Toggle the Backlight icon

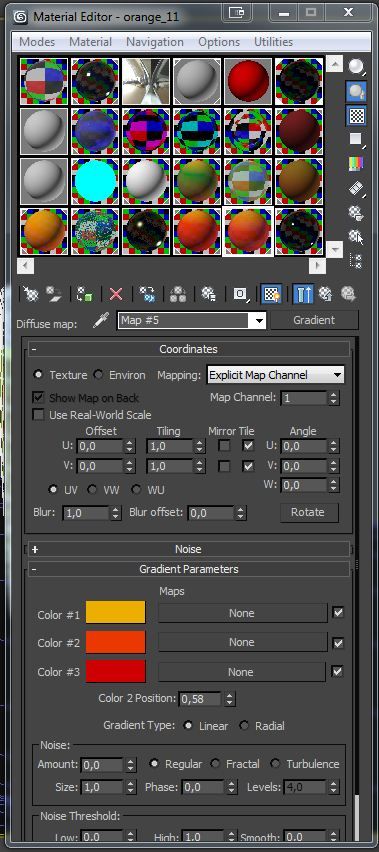(x=356, y=91)
